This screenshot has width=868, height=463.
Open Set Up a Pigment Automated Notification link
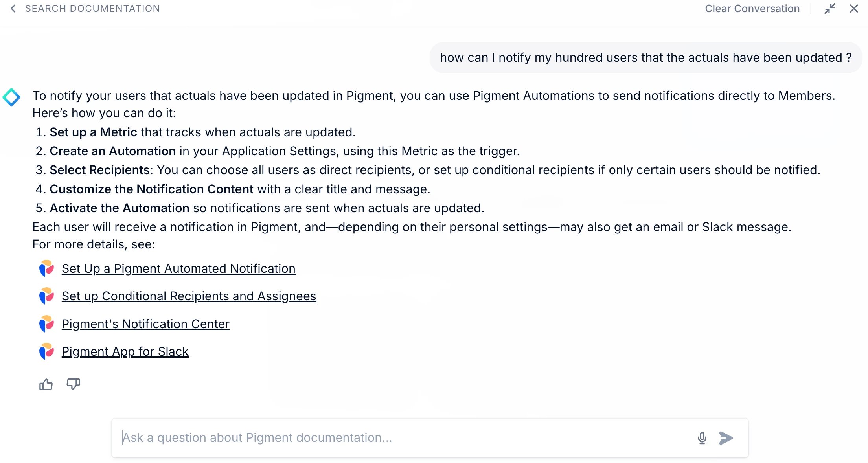click(178, 268)
